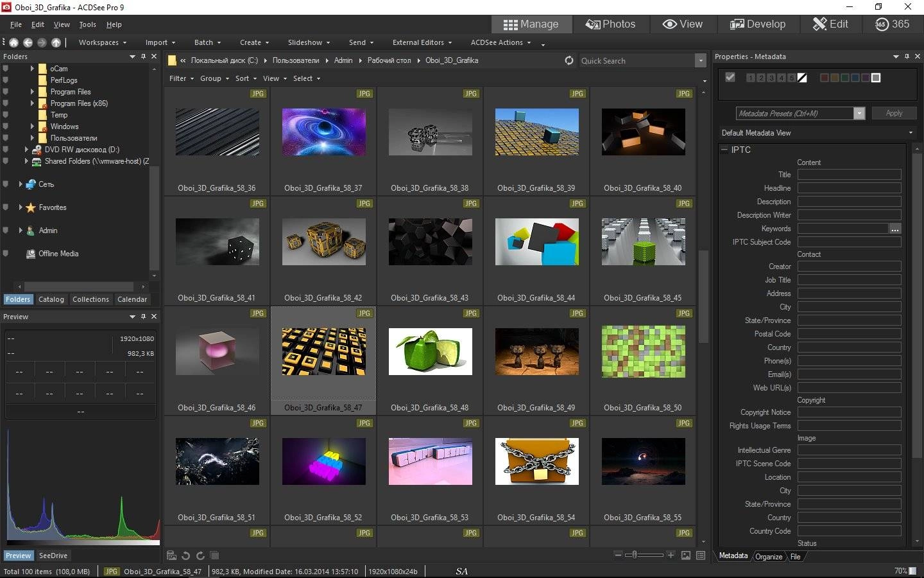Viewport: 924px width, 578px height.
Task: Go up one folder level with the up arrow icon
Action: point(56,42)
